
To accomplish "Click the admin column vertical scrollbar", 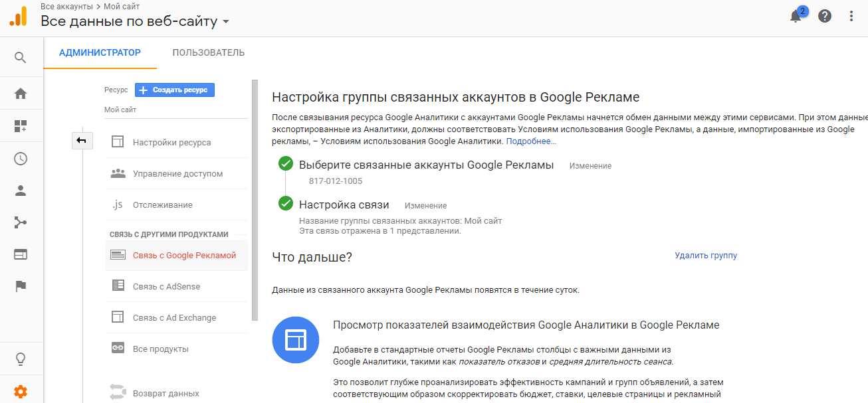I will (255, 200).
